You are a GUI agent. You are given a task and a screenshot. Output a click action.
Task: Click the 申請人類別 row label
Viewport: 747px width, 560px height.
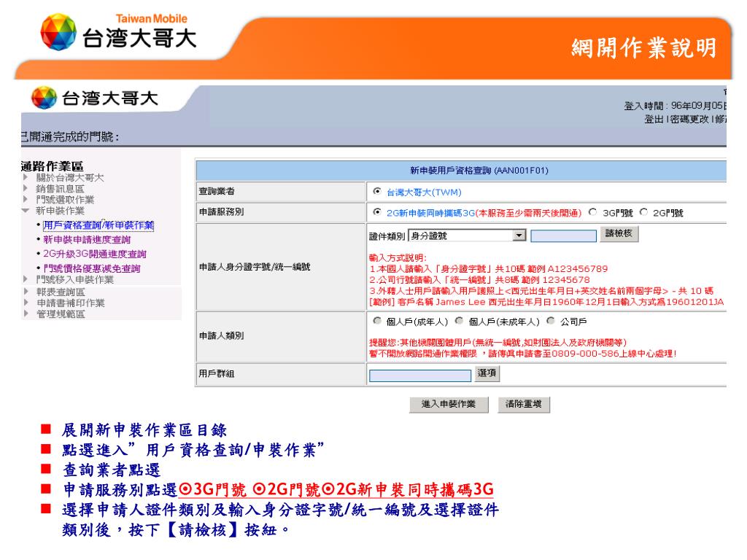[221, 335]
